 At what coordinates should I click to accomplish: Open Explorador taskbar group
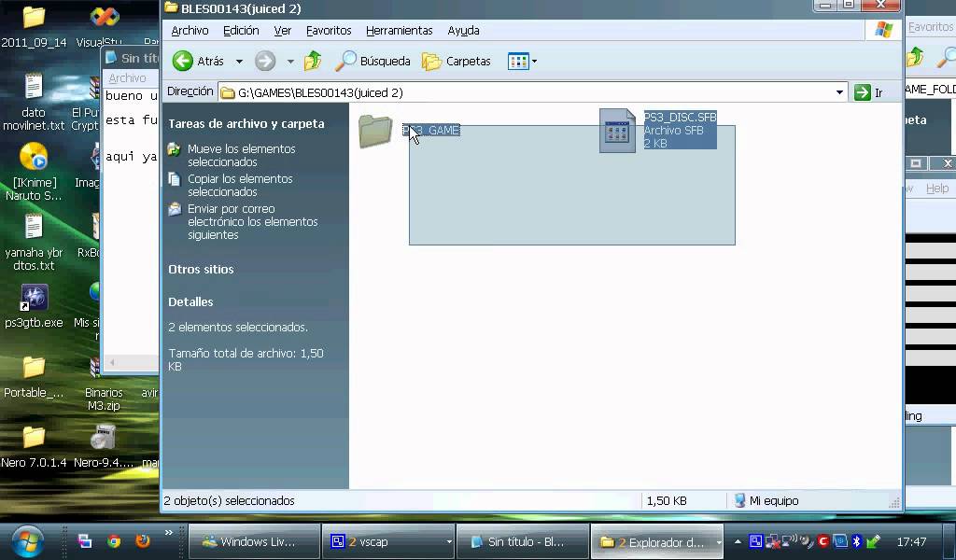(x=656, y=541)
